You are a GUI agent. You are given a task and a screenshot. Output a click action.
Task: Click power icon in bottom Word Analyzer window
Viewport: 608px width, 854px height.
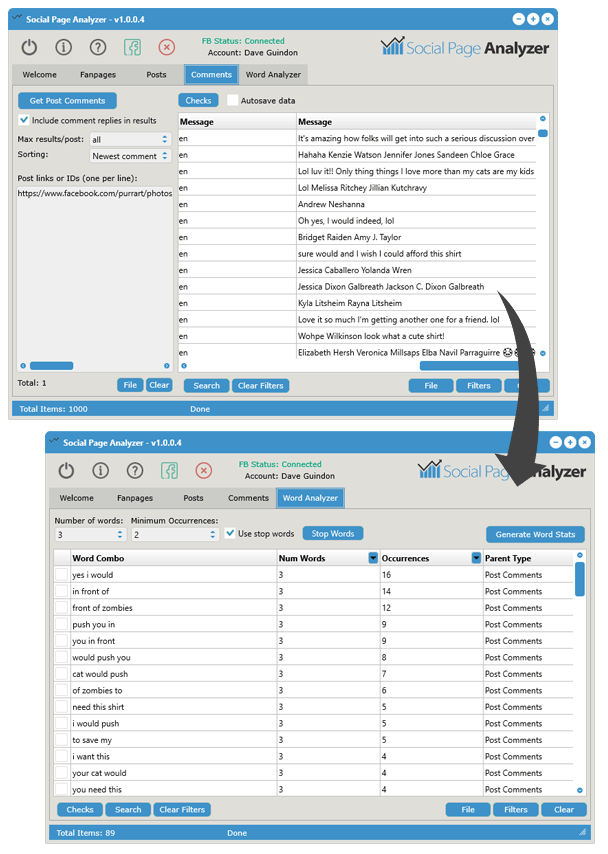66,471
